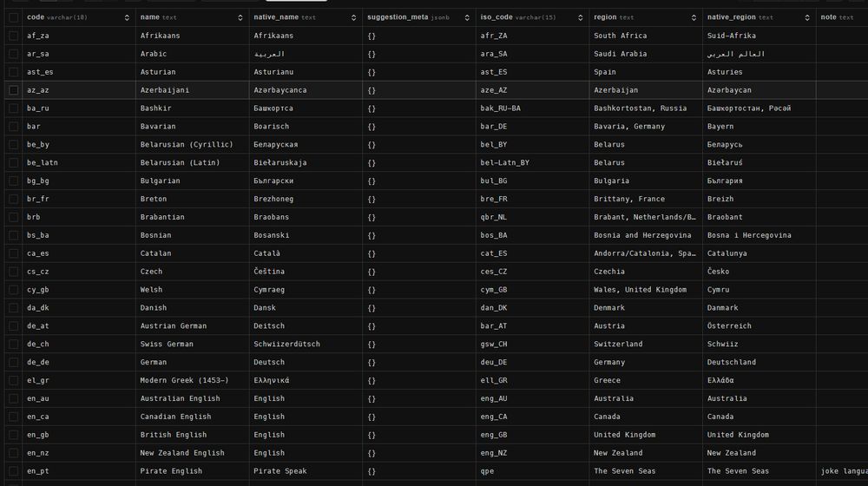Tick the select-all checkbox in header
Viewport: 868px width, 486px height.
point(13,17)
